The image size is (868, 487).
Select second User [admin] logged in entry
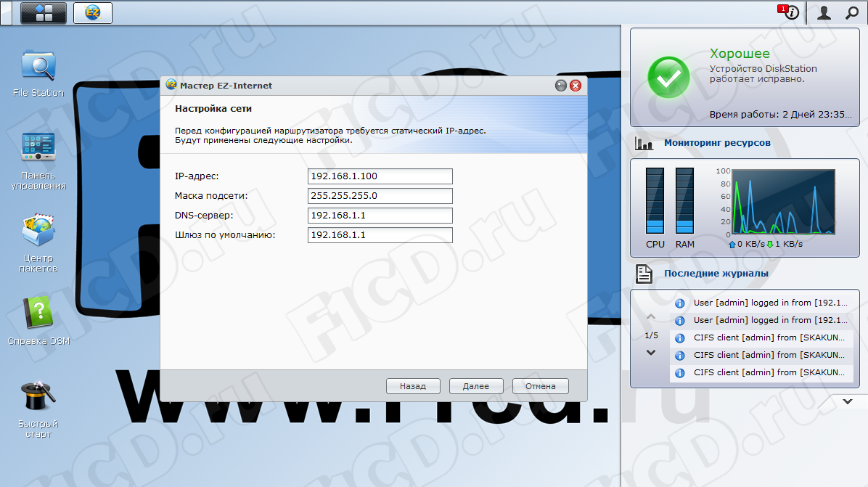click(761, 320)
